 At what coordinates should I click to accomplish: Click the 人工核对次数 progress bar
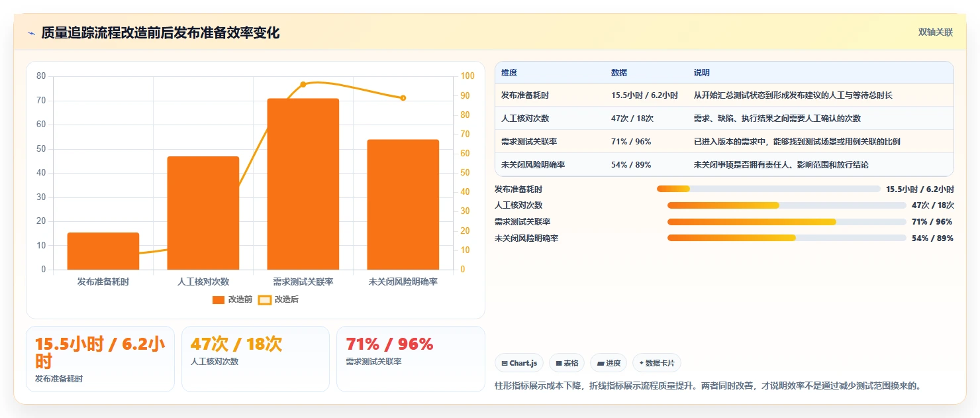pos(787,205)
